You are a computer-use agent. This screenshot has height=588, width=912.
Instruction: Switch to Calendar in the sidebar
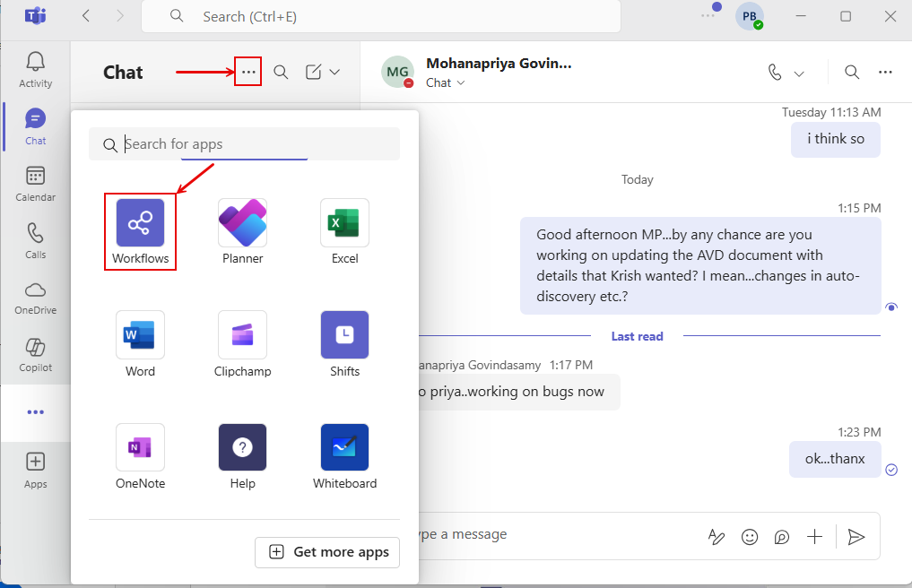(x=36, y=184)
